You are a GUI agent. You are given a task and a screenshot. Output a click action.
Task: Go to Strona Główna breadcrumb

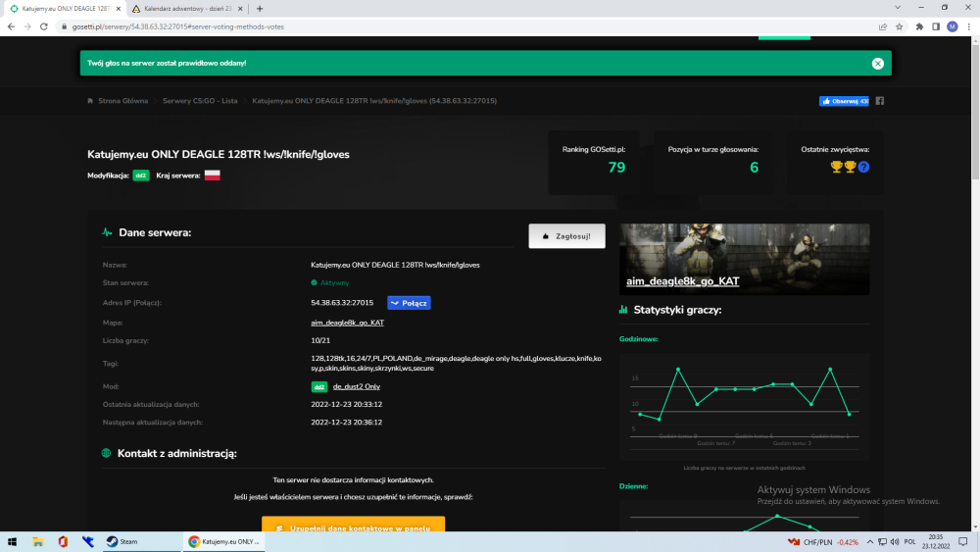(122, 101)
